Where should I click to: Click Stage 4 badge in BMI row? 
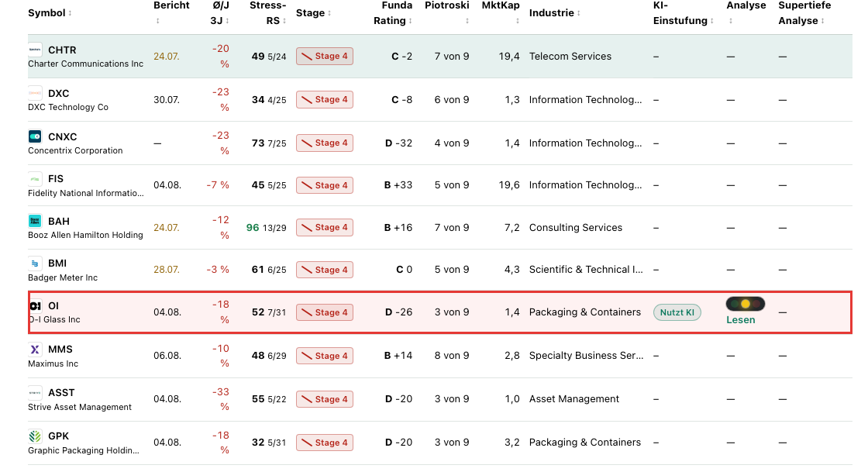(325, 270)
